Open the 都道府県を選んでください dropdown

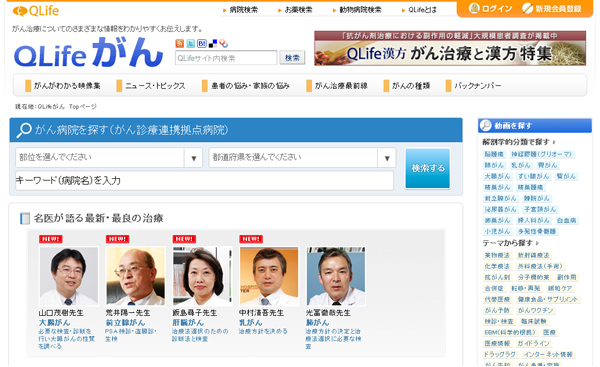tap(302, 157)
